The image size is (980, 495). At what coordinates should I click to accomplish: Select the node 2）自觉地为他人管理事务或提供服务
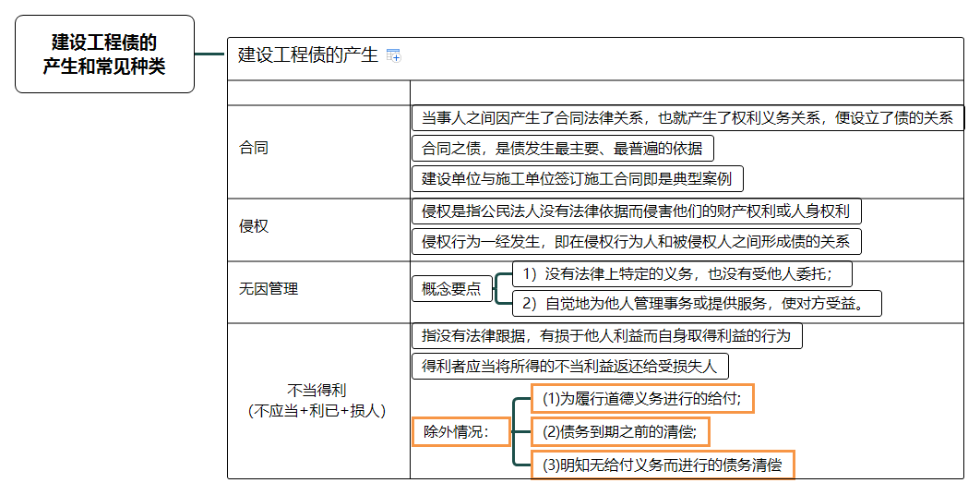(697, 303)
